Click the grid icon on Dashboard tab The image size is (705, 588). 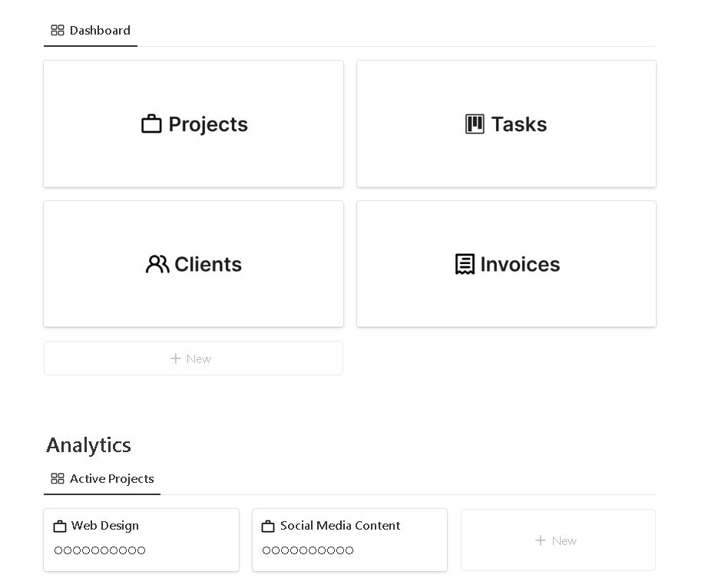coord(58,31)
